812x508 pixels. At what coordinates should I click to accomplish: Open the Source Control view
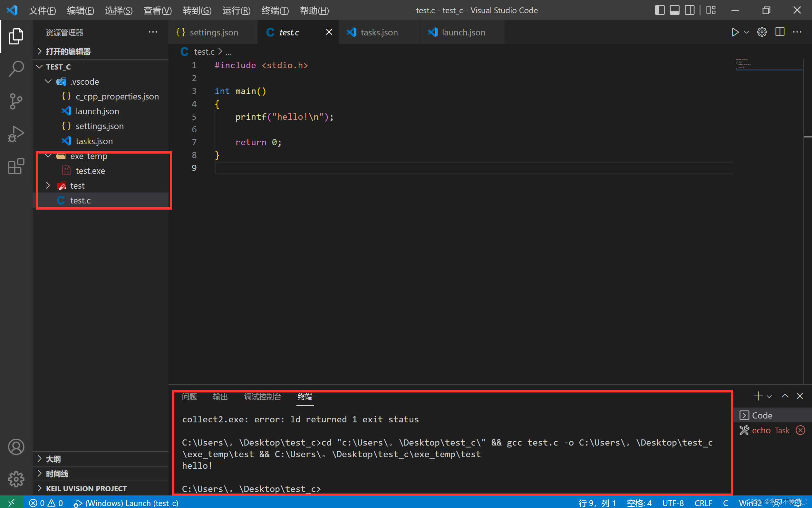(16, 101)
